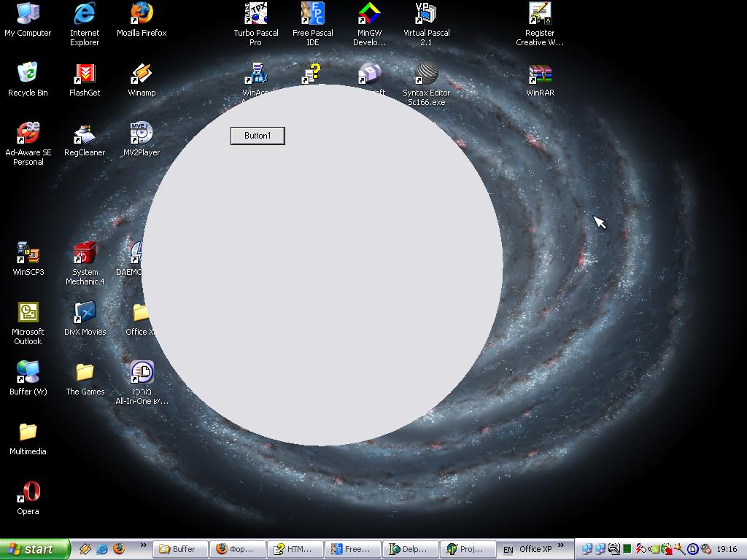The width and height of the screenshot is (747, 560).
Task: Select the Free Pascal IDE icon
Action: pyautogui.click(x=312, y=14)
